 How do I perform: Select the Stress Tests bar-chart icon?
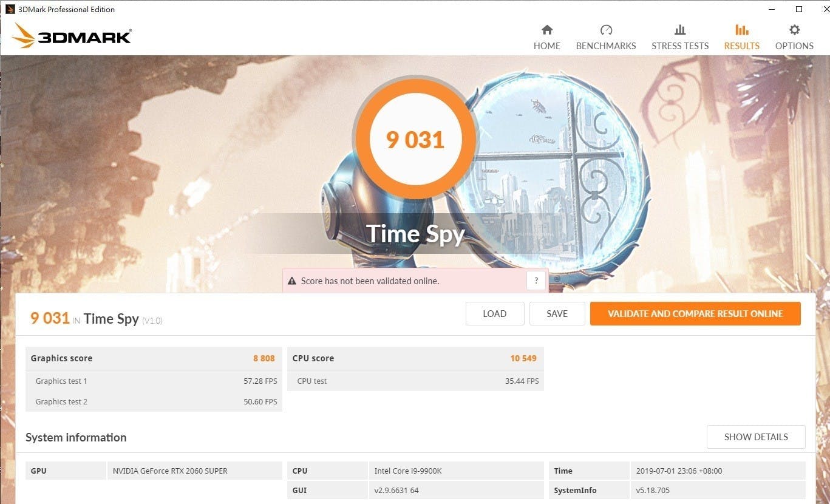tap(680, 30)
